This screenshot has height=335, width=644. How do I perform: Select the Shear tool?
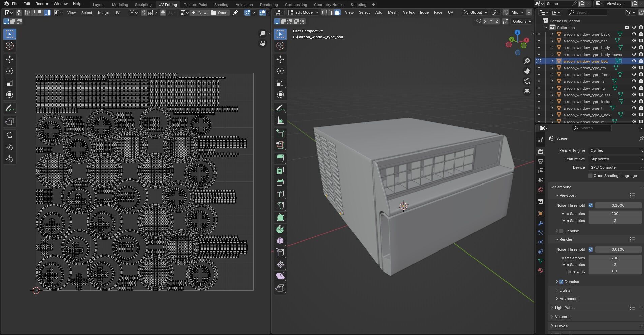(280, 276)
